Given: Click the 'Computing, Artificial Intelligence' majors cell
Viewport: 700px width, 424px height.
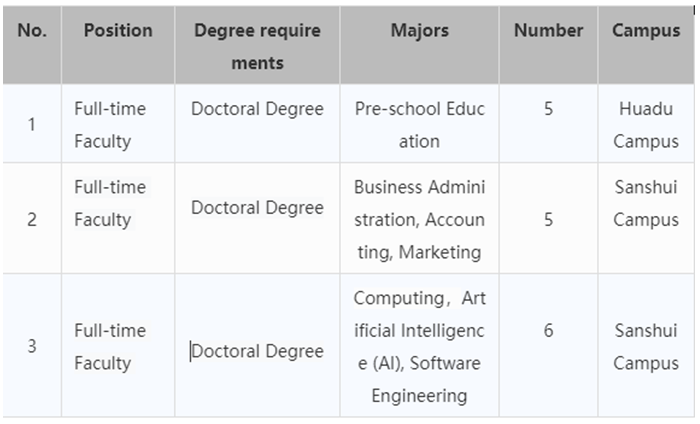Looking at the screenshot, I should click(420, 345).
